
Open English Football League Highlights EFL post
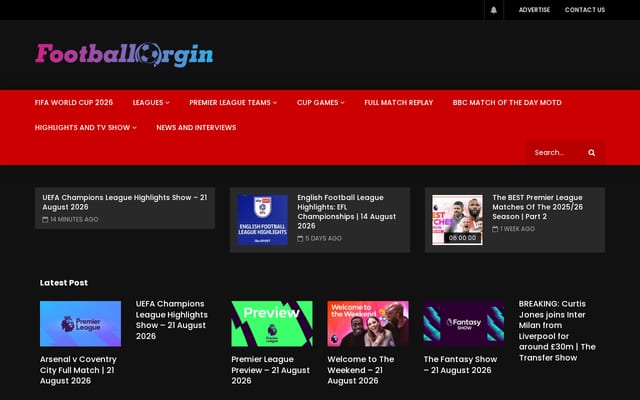347,211
